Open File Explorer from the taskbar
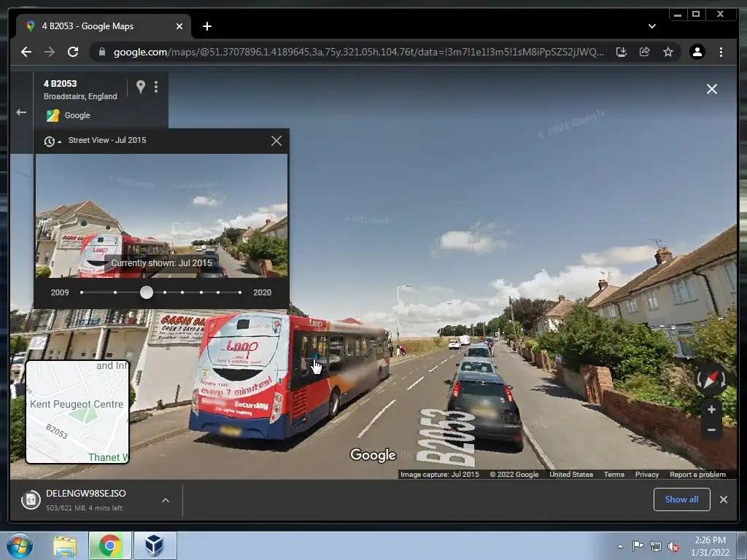This screenshot has width=747, height=560. click(x=65, y=545)
